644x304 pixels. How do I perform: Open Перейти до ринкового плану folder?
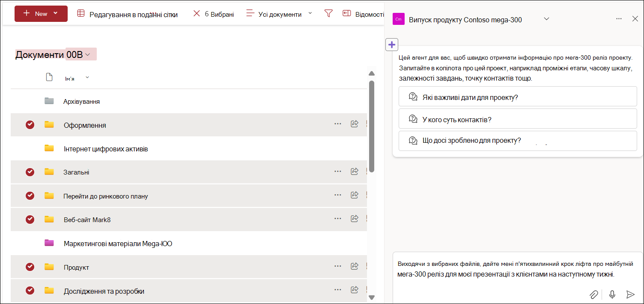(x=105, y=196)
